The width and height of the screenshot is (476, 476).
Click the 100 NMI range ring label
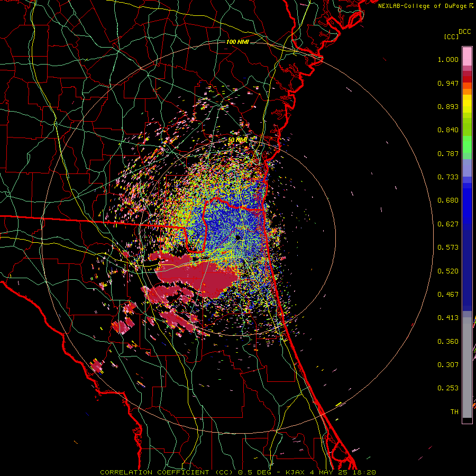pos(237,42)
